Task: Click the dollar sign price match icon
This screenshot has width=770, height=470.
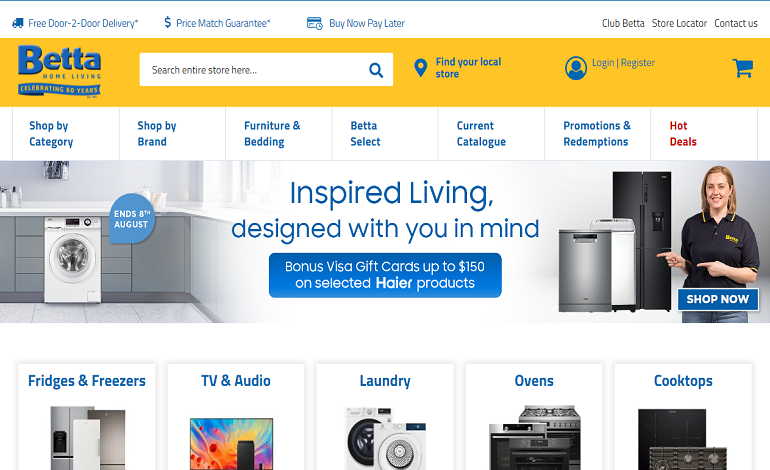Action: (167, 23)
